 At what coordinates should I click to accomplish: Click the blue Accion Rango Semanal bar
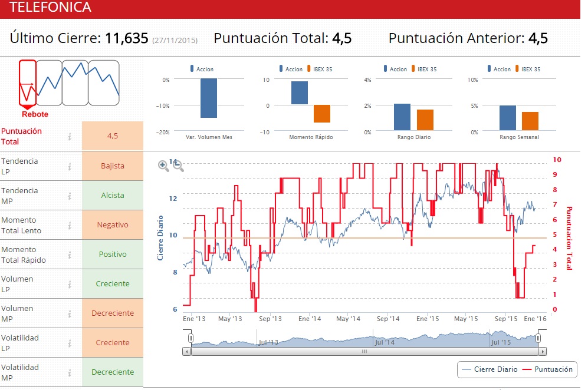[x=507, y=118]
